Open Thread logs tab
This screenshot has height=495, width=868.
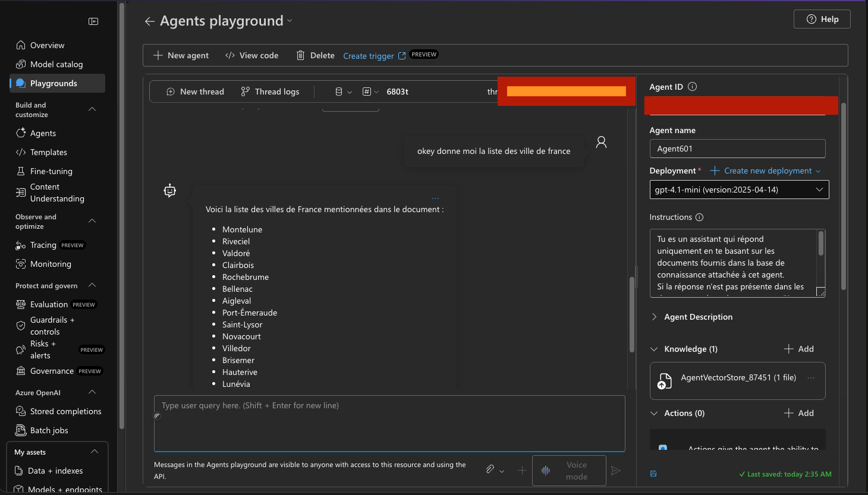[270, 91]
